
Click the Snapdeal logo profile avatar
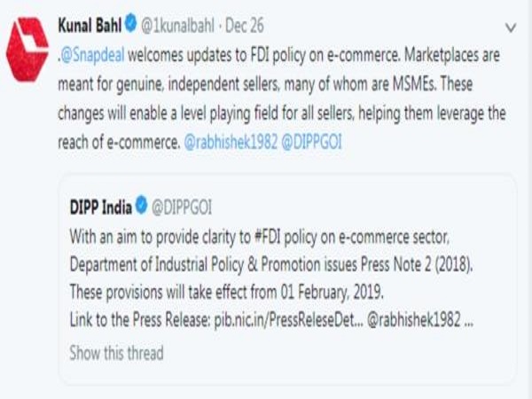27,49
